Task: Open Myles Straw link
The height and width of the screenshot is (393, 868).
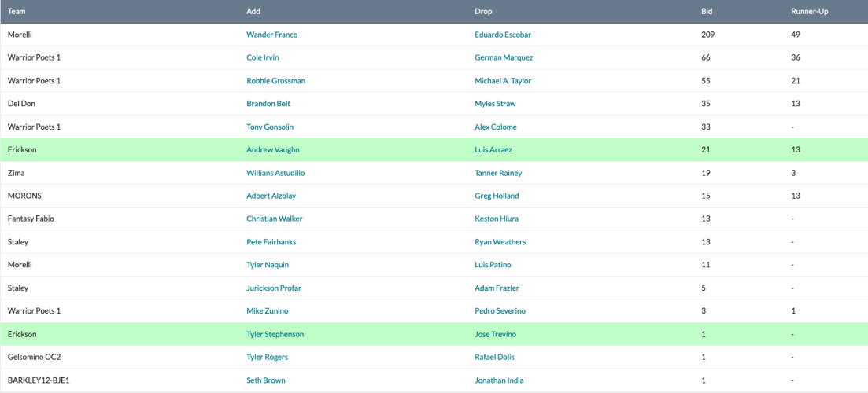Action: click(x=496, y=104)
